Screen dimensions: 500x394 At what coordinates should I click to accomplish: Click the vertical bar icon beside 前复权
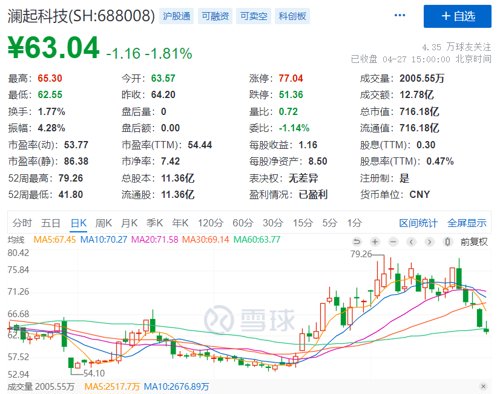tap(448, 242)
